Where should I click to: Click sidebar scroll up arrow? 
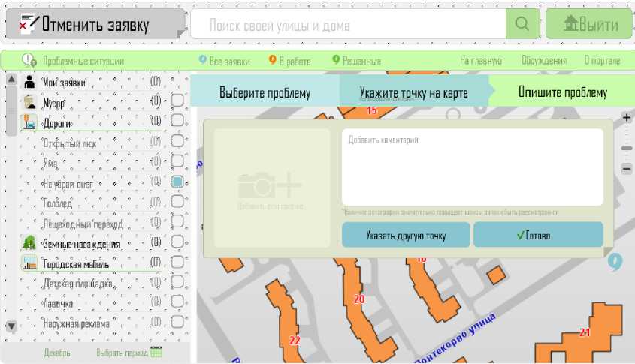click(11, 80)
